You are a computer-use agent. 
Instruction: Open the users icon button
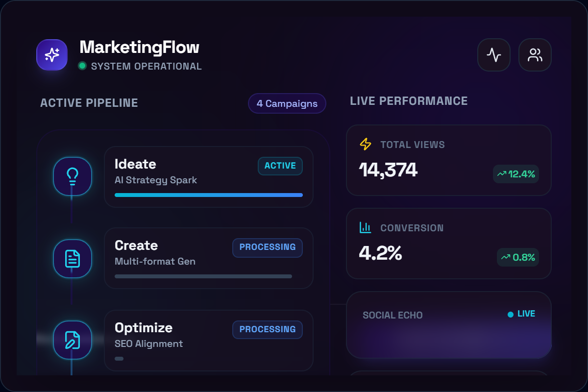535,55
